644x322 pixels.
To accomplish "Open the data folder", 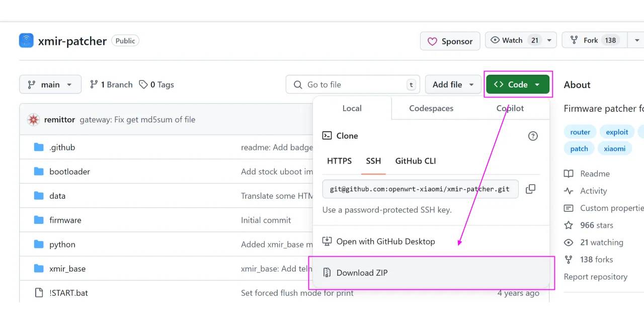I will pos(57,196).
